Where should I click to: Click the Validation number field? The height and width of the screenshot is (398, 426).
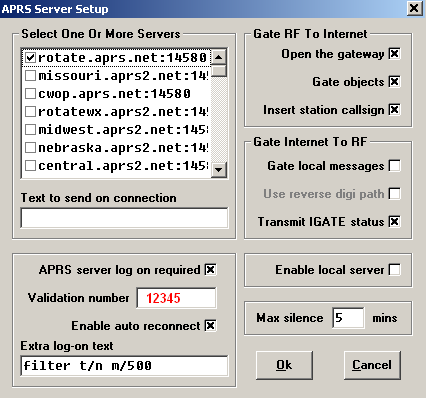[x=176, y=298]
